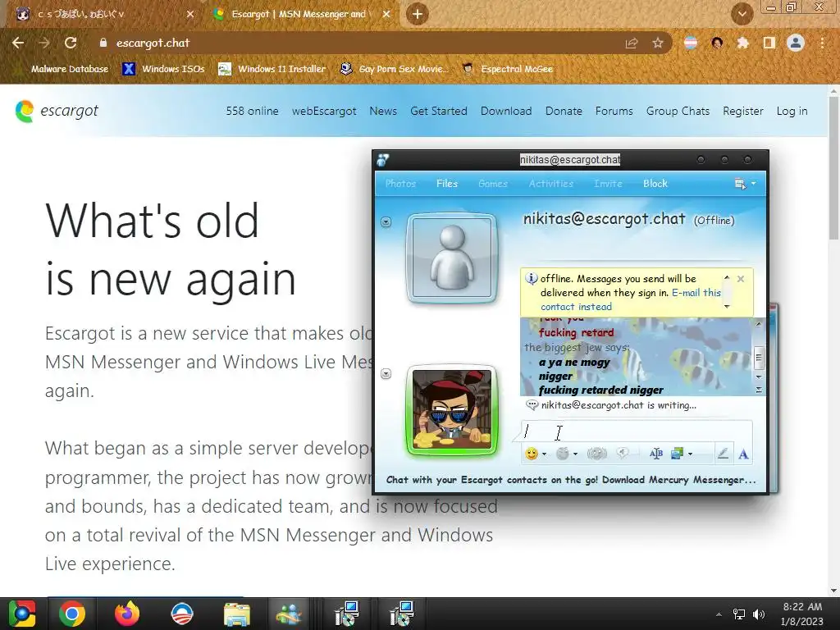This screenshot has height=630, width=840.
Task: Switch to handwriting pen mode
Action: (723, 454)
